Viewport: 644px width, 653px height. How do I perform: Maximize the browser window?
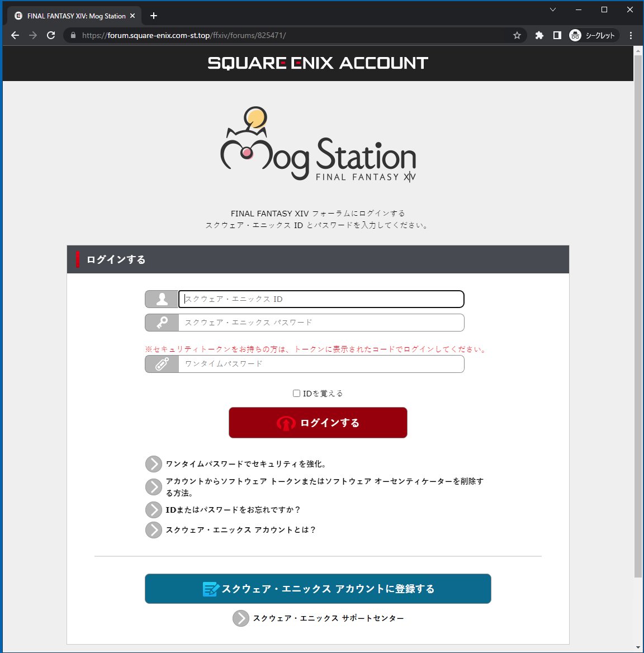[x=604, y=10]
